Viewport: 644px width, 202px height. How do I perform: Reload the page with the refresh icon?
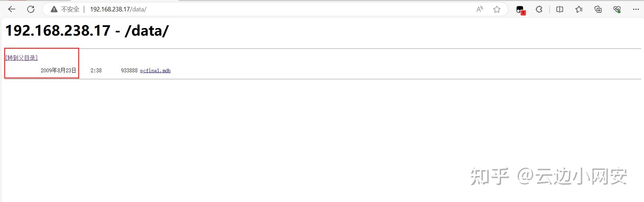(31, 9)
